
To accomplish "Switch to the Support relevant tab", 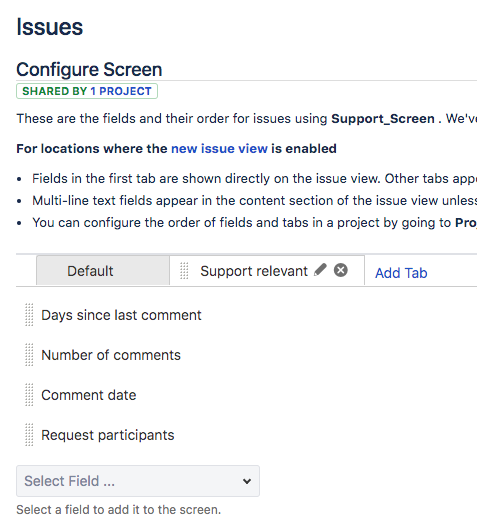I will (254, 271).
